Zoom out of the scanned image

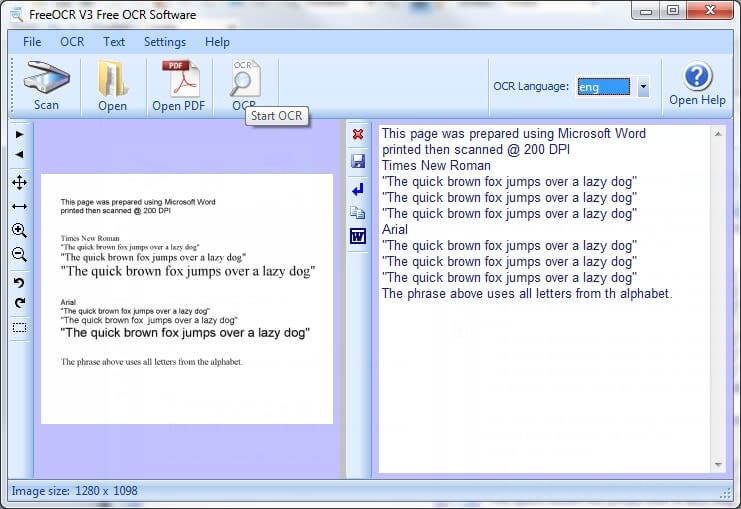tap(19, 255)
